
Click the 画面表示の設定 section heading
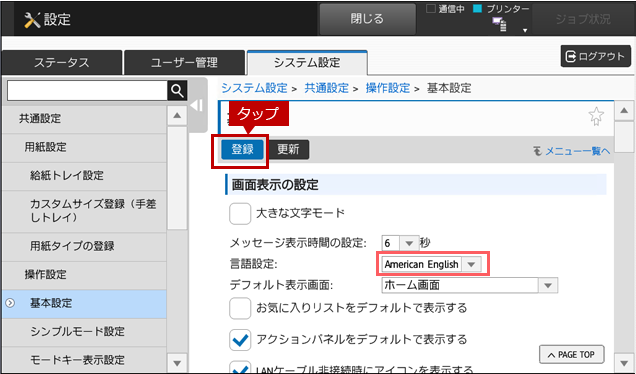(275, 185)
